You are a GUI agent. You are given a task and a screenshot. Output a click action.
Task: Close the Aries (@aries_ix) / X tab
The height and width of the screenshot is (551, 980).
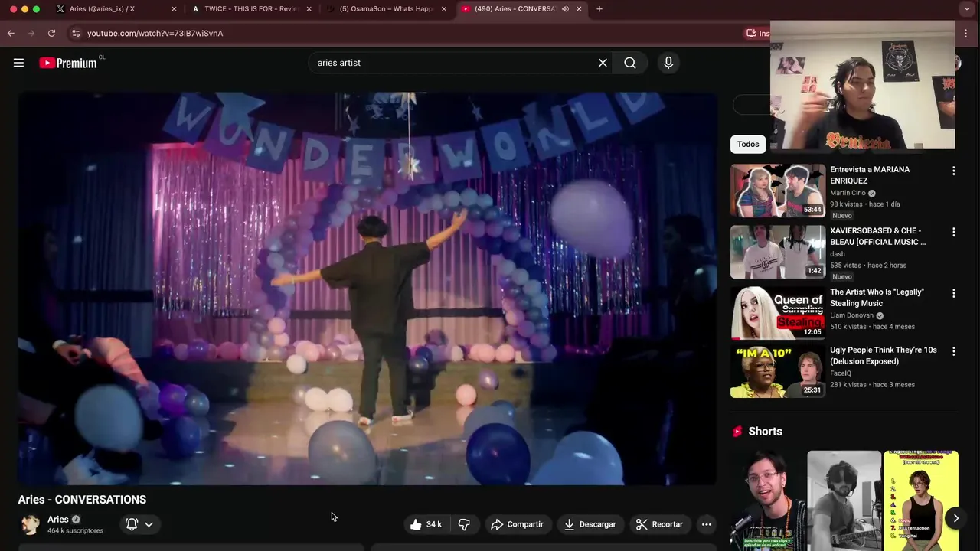(174, 9)
